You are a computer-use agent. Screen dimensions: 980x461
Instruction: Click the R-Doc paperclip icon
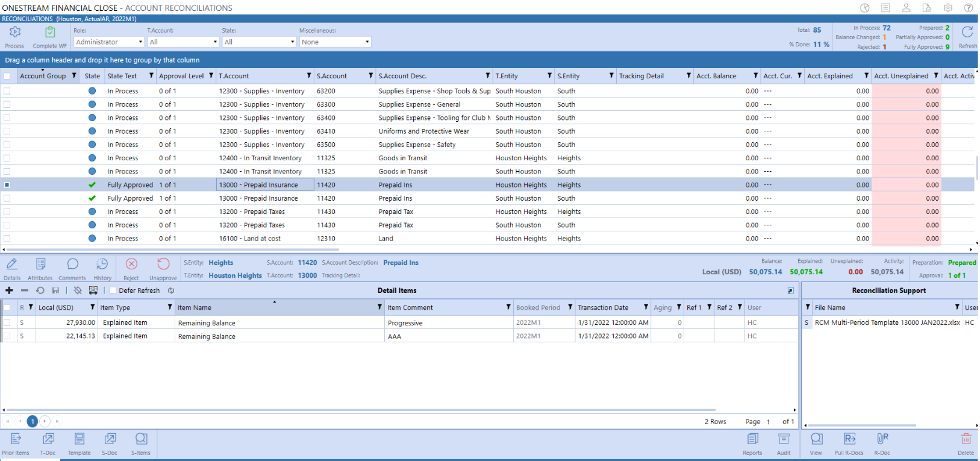882,439
